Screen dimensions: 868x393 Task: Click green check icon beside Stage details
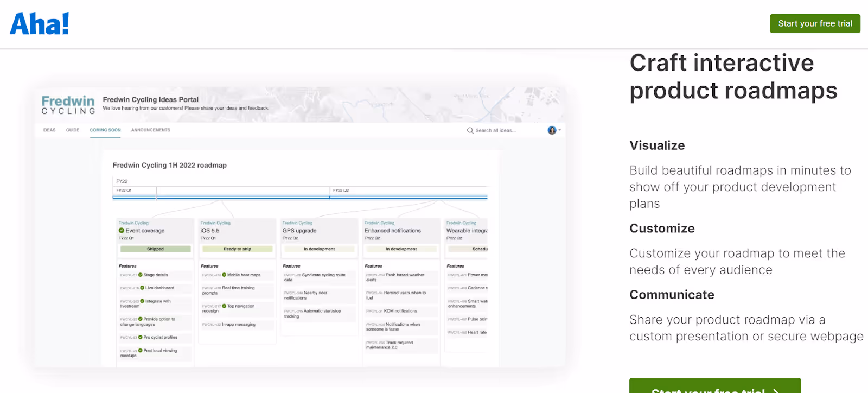(141, 275)
